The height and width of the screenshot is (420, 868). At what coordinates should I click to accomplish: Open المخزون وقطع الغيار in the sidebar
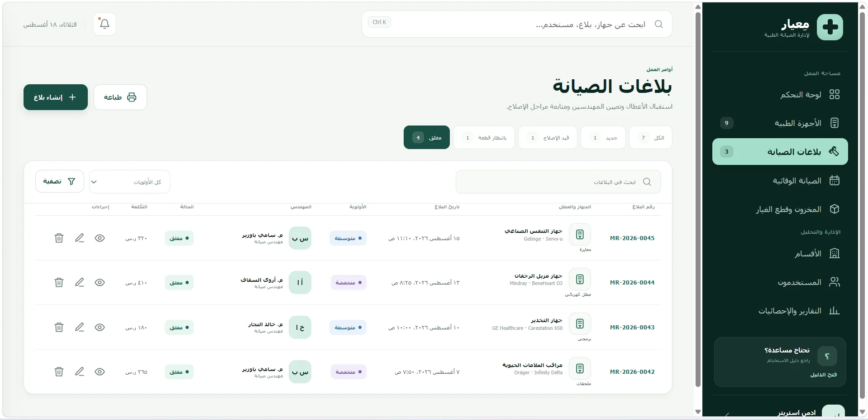pyautogui.click(x=780, y=209)
